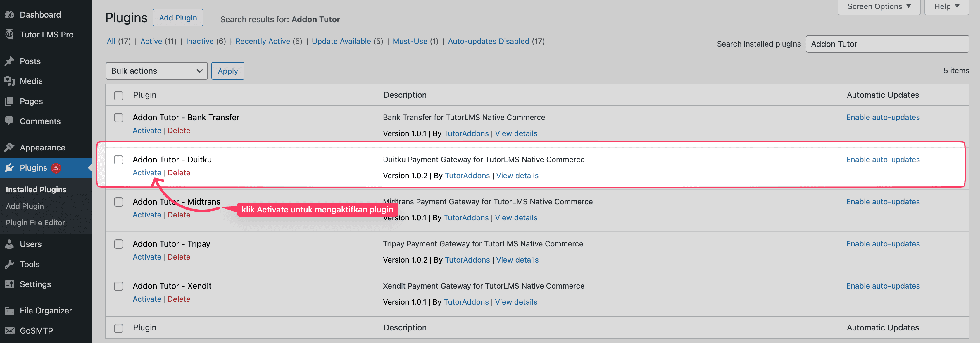The image size is (980, 343).
Task: Click the Posts pushpin icon
Action: click(x=10, y=61)
